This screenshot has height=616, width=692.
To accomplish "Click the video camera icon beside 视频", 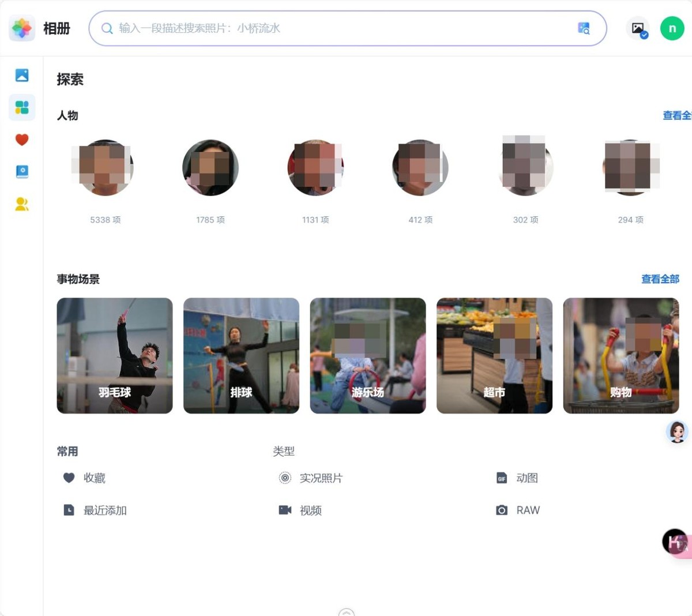I will [x=285, y=510].
